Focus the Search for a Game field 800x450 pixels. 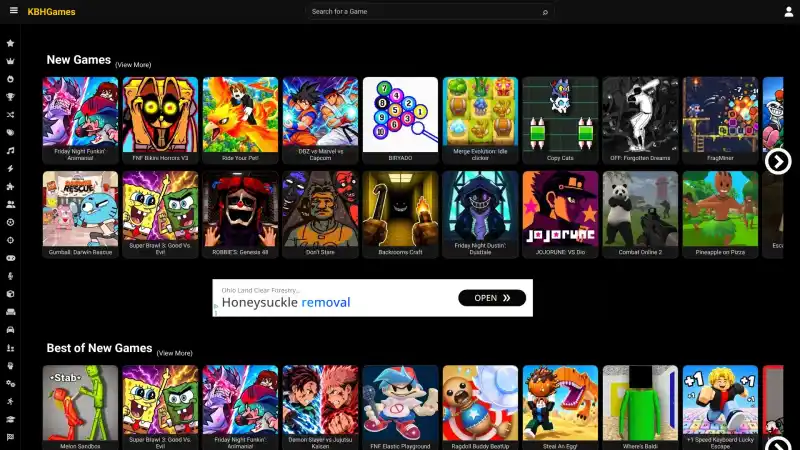(x=430, y=12)
